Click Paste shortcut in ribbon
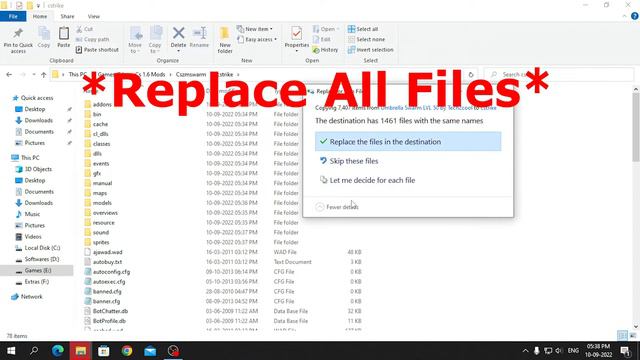The image size is (640, 360). click(97, 49)
